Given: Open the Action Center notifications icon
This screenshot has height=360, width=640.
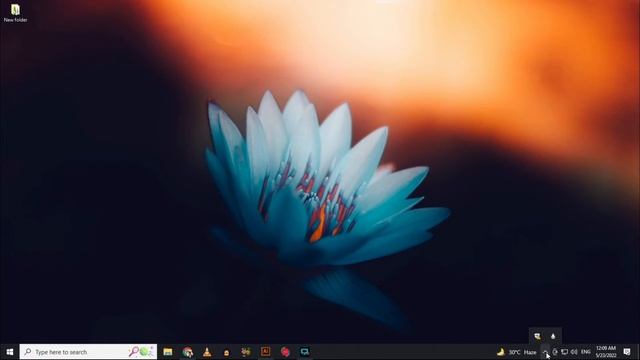Looking at the screenshot, I should (x=627, y=352).
